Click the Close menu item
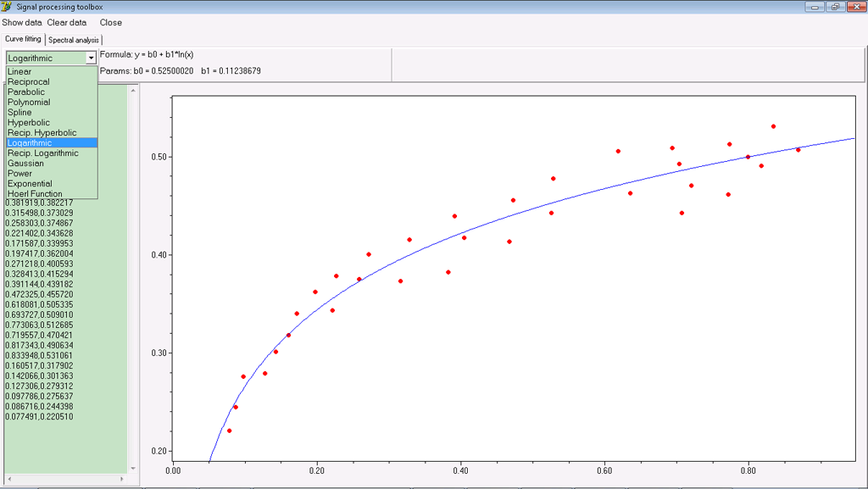This screenshot has height=489, width=868. click(x=111, y=23)
